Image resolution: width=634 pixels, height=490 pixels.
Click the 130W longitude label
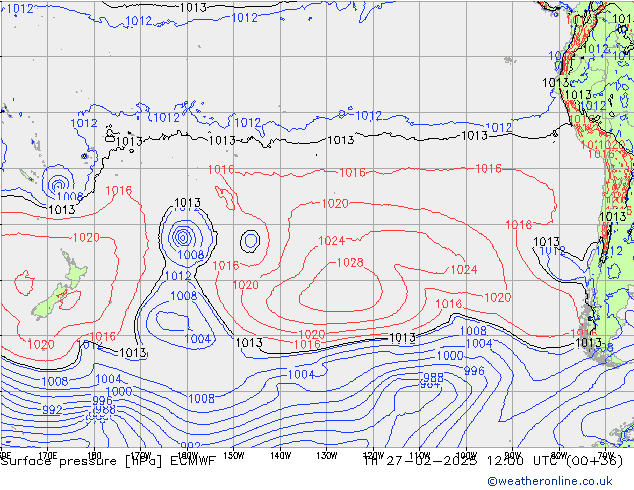(x=327, y=456)
